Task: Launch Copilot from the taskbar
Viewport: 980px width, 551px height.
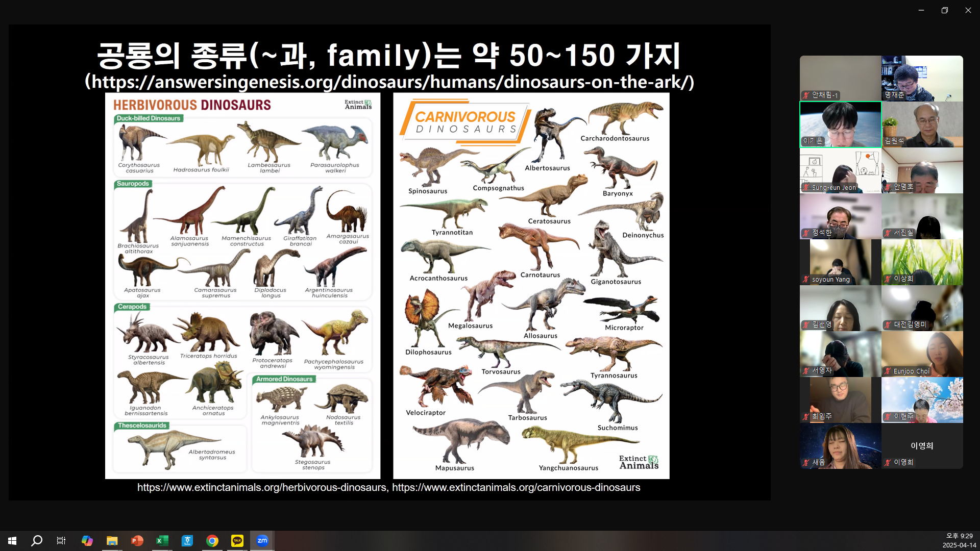Action: tap(87, 540)
